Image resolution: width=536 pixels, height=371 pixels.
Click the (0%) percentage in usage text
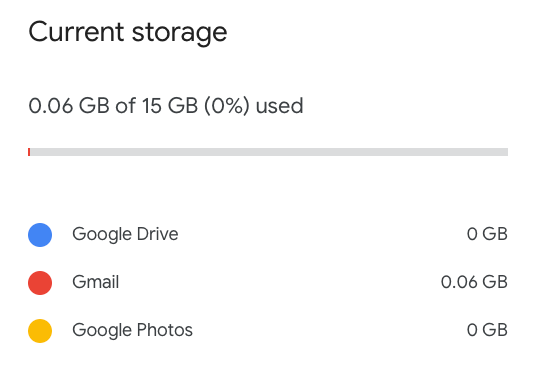(x=227, y=106)
